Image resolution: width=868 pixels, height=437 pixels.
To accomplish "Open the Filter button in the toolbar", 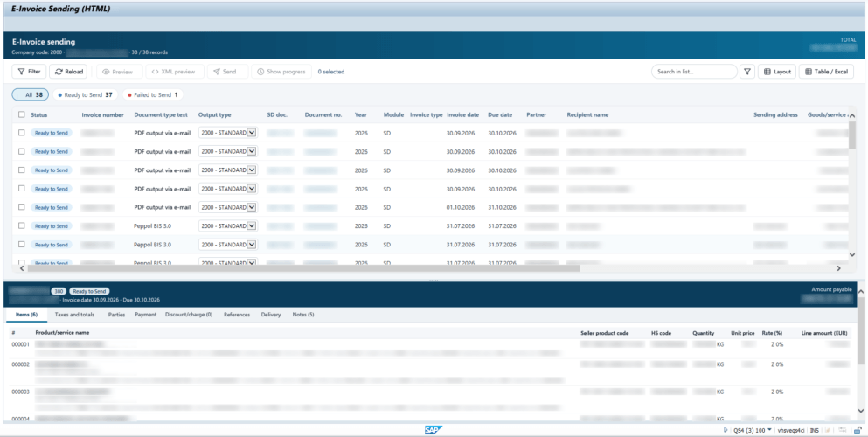I will 29,72.
